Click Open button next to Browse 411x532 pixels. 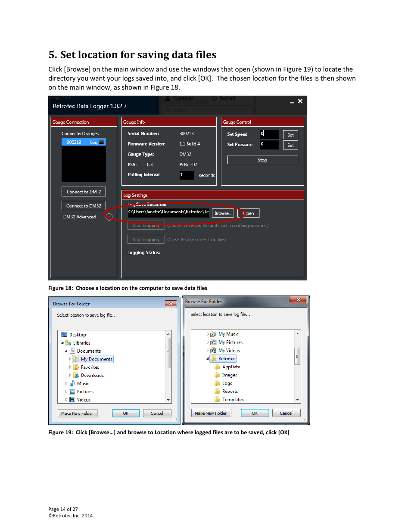(249, 213)
